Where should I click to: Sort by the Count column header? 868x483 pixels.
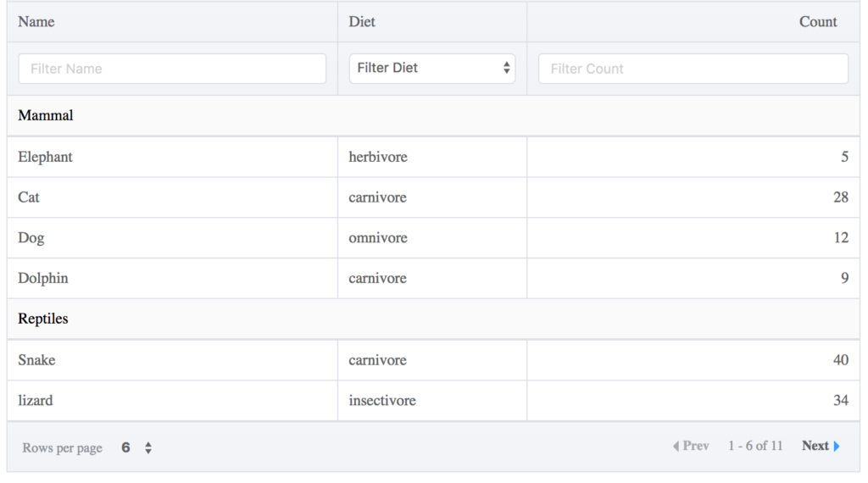pos(817,22)
